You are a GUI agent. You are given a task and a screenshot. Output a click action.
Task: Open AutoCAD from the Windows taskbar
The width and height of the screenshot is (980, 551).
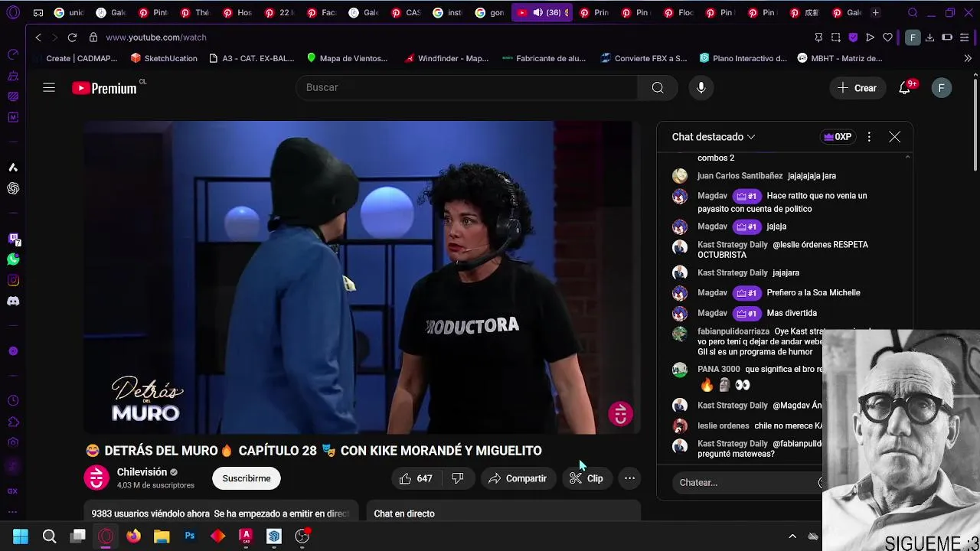pyautogui.click(x=246, y=536)
